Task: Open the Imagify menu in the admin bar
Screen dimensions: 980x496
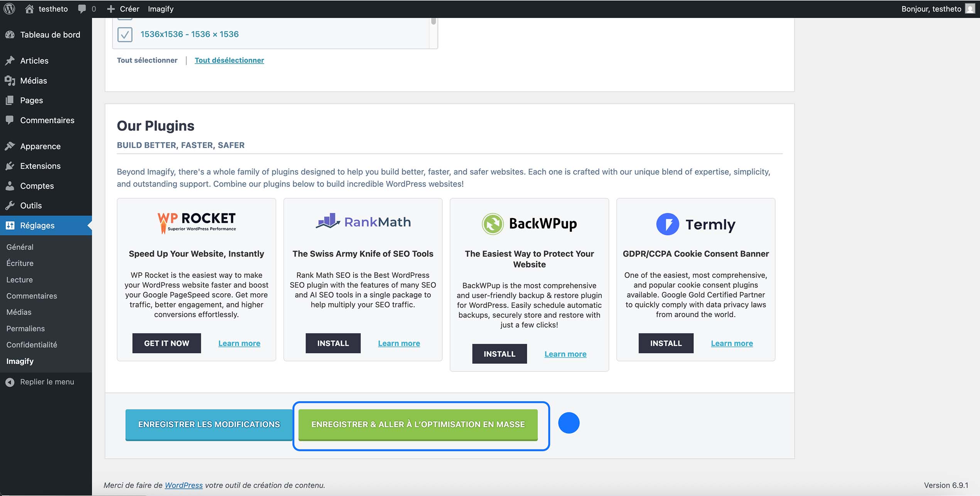Action: [x=160, y=8]
